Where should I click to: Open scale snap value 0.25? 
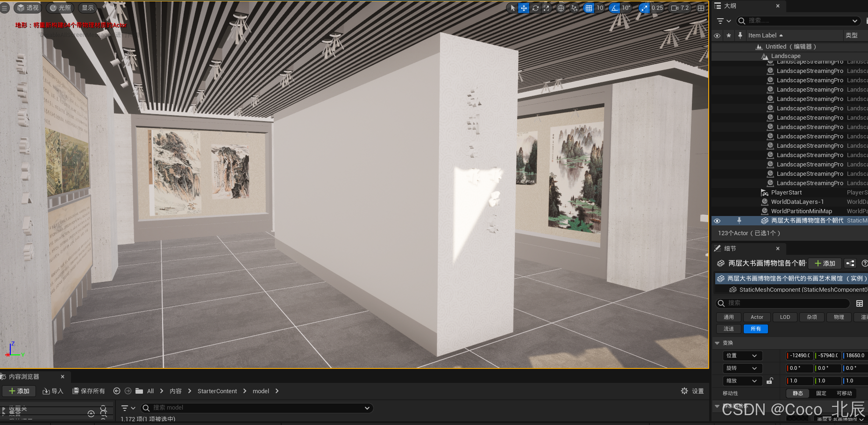657,8
